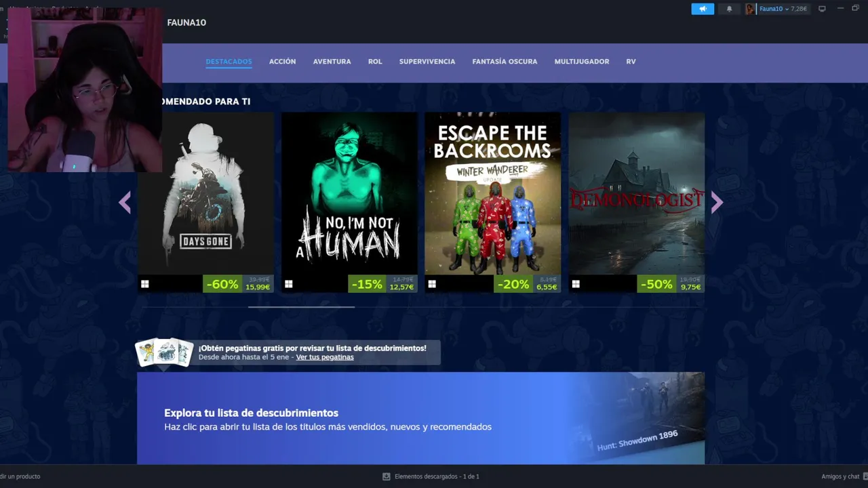Click the -15% discount price block
868x488 pixels.
[x=382, y=284]
